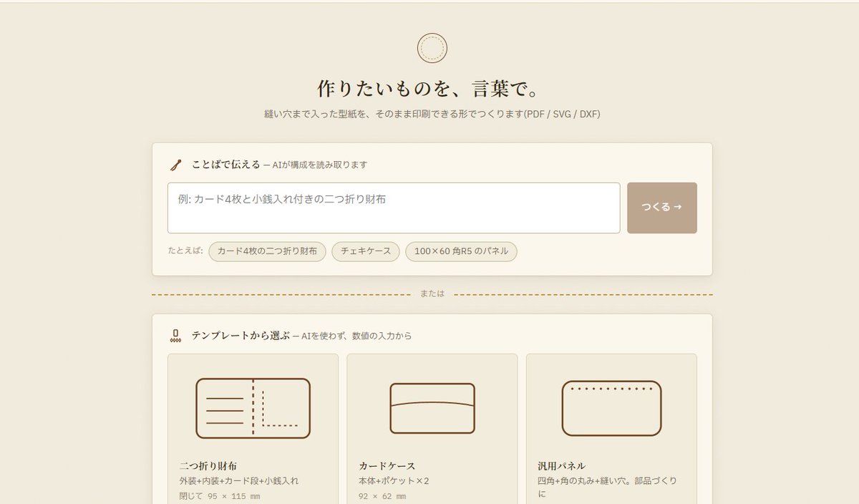Image resolution: width=859 pixels, height=504 pixels.
Task: Click the stamp icon beside テンプレートから選ぶ
Action: (x=175, y=335)
